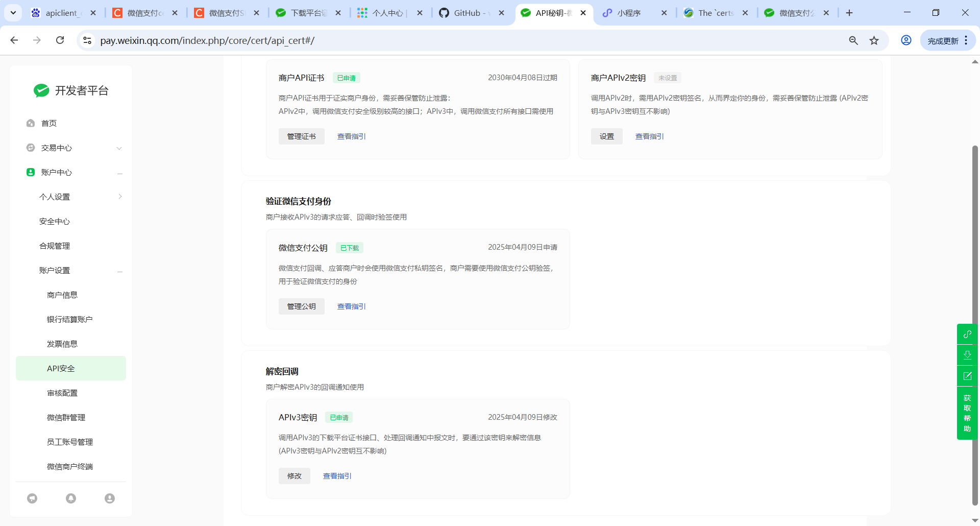
Task: Open 查看指引 link for APIv3密钥
Action: point(337,476)
